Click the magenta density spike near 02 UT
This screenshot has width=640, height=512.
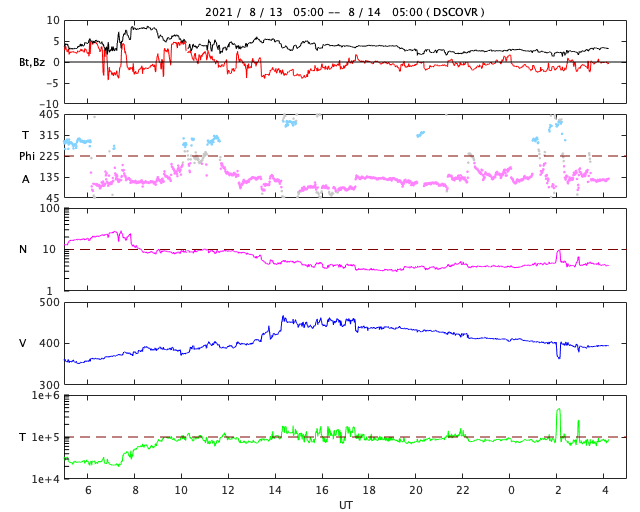click(558, 256)
